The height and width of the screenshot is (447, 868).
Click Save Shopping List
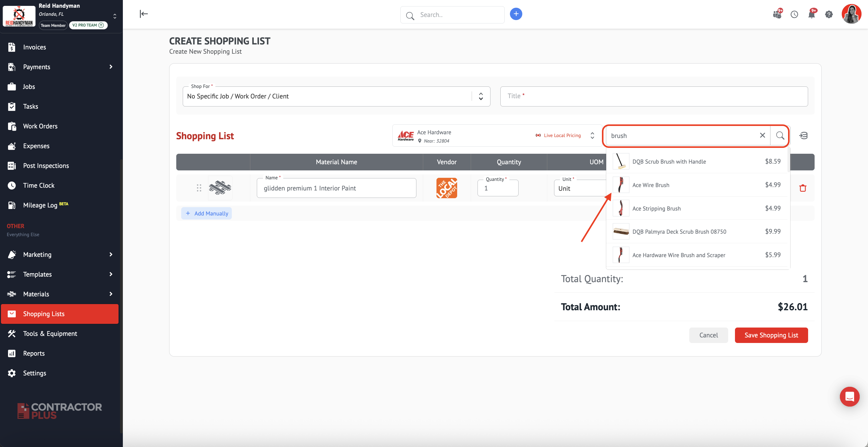pyautogui.click(x=771, y=335)
